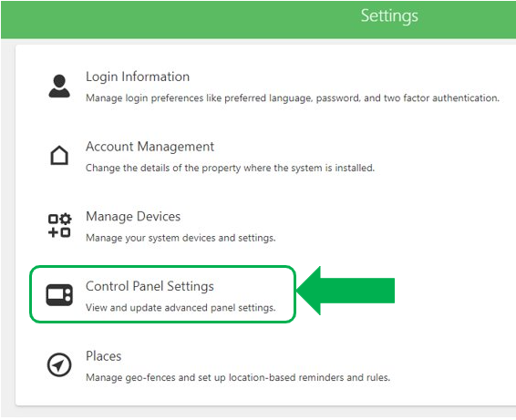Open Account Management heading

click(150, 147)
